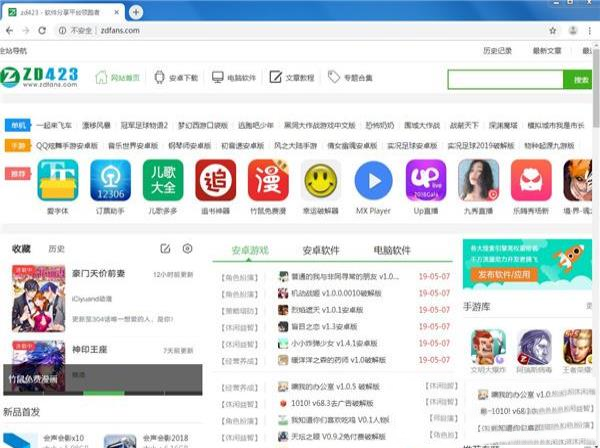The image size is (600, 448).
Task: Open the yellow smiley face app icon
Action: (321, 180)
